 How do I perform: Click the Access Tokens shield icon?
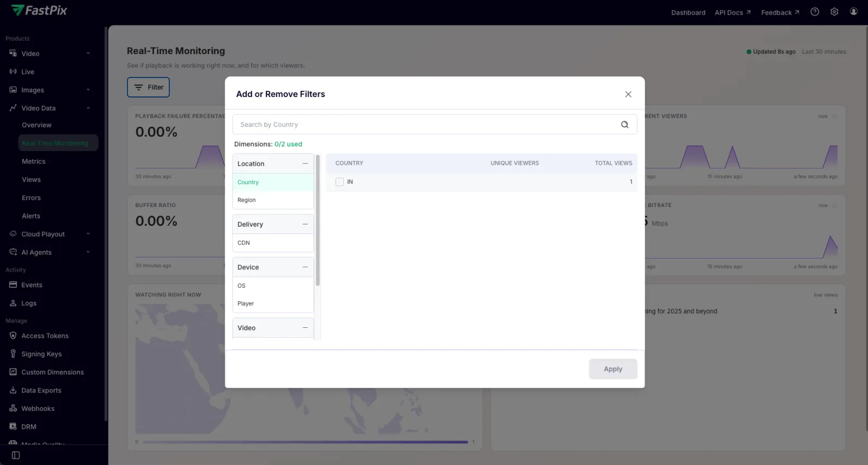(13, 336)
